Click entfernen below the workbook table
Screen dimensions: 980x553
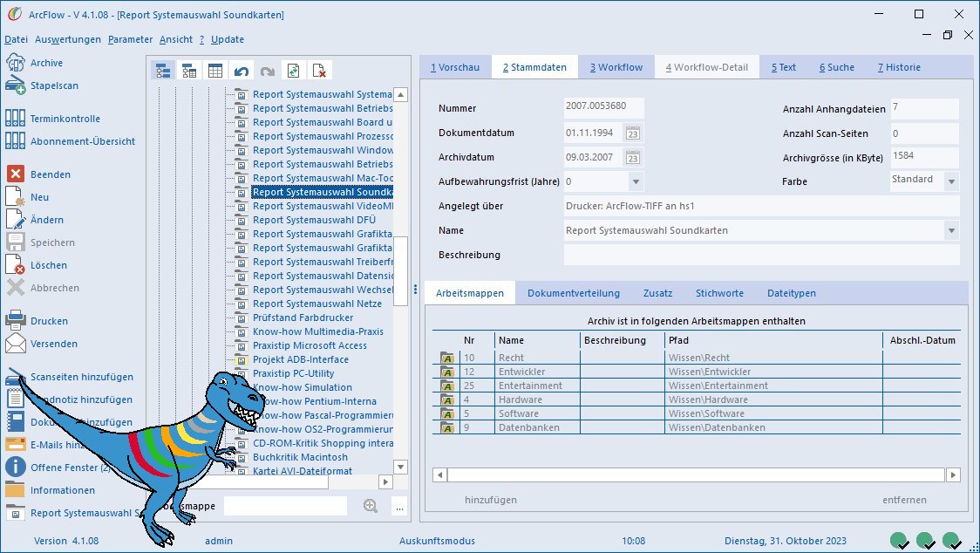[x=904, y=500]
